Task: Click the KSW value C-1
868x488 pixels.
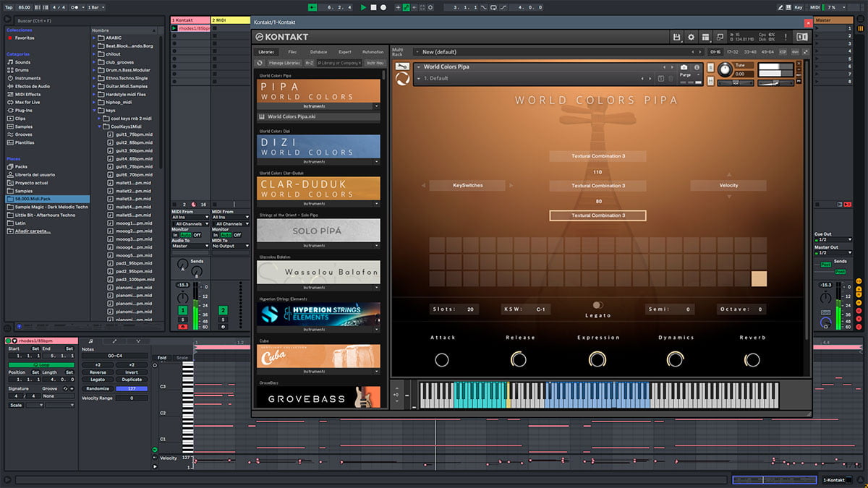Action: (541, 309)
